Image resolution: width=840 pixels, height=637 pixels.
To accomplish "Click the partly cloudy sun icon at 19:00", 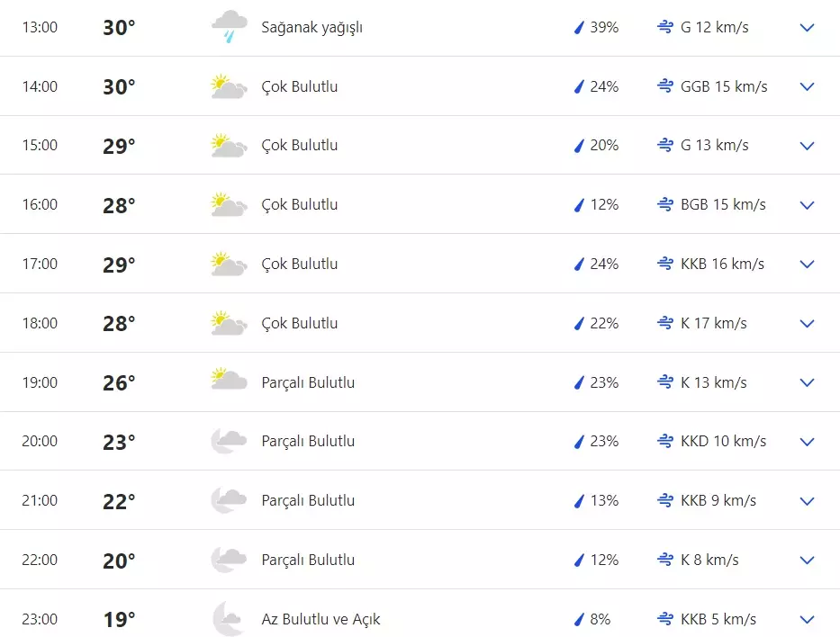I will coord(229,381).
